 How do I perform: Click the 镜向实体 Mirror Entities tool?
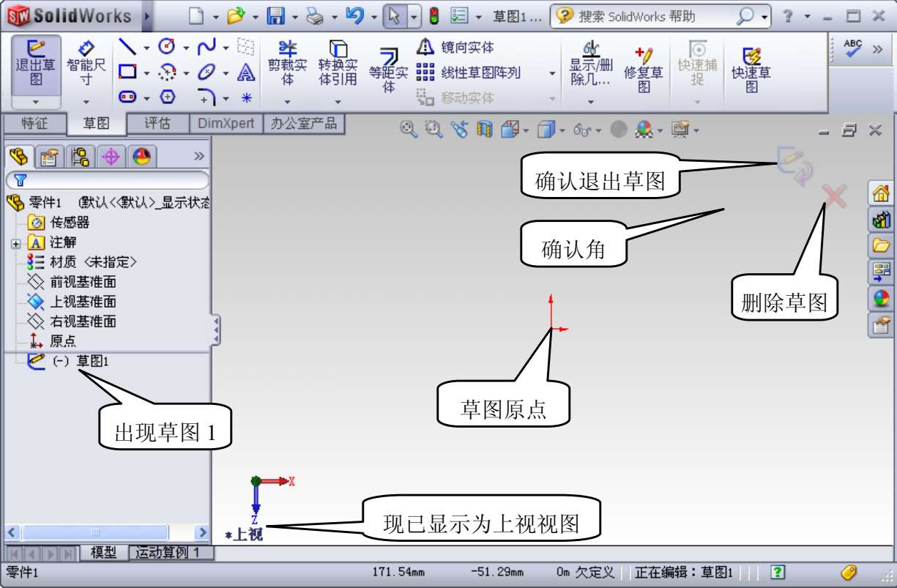point(457,48)
